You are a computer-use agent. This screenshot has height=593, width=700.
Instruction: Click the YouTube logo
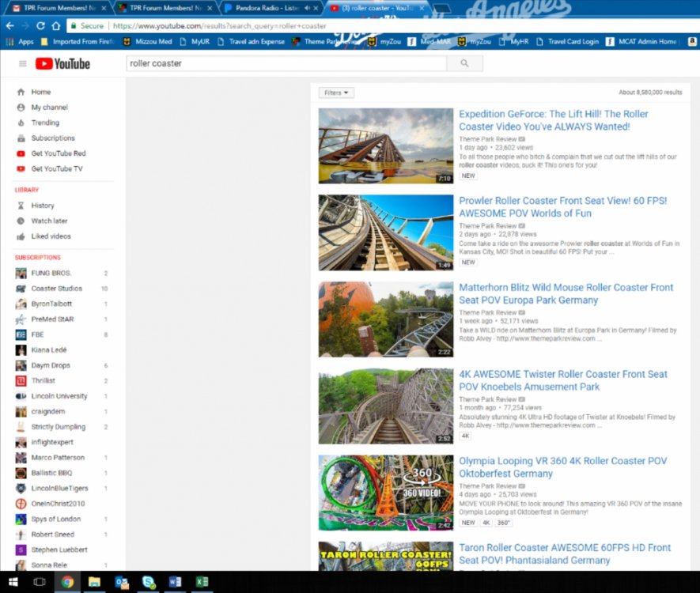(62, 64)
